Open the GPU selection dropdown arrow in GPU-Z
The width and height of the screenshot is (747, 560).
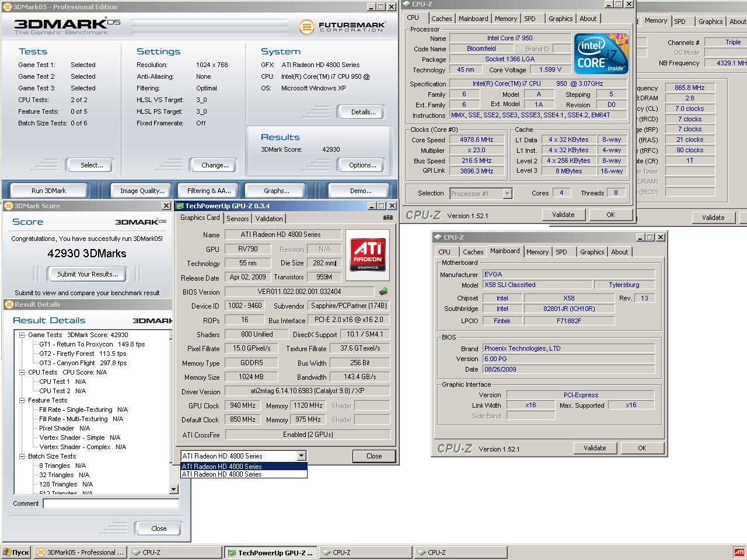click(x=301, y=456)
